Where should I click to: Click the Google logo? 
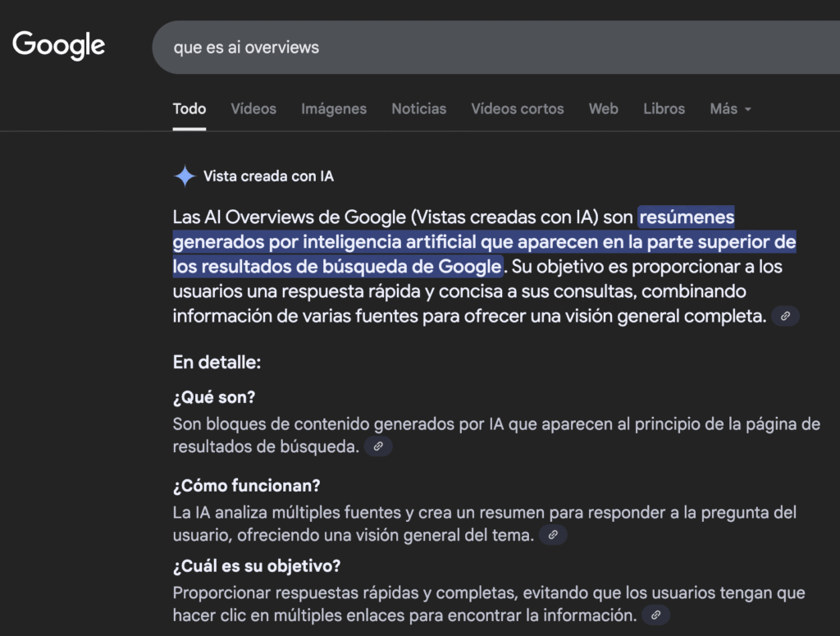[x=58, y=45]
